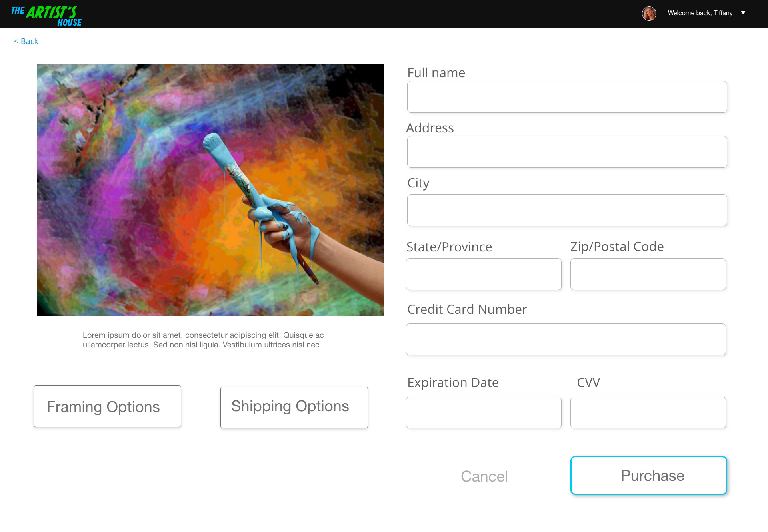Go back using the Back link
This screenshot has height=532, width=768.
point(26,41)
